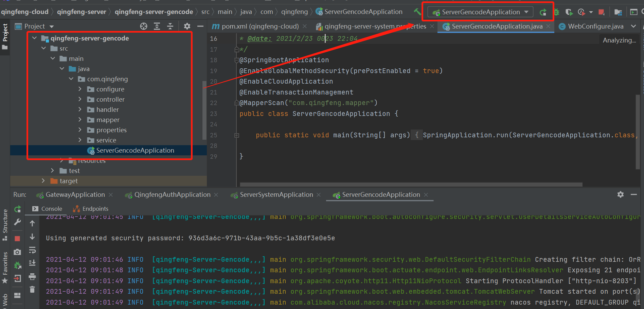Click camera dump threads icon

(17, 252)
